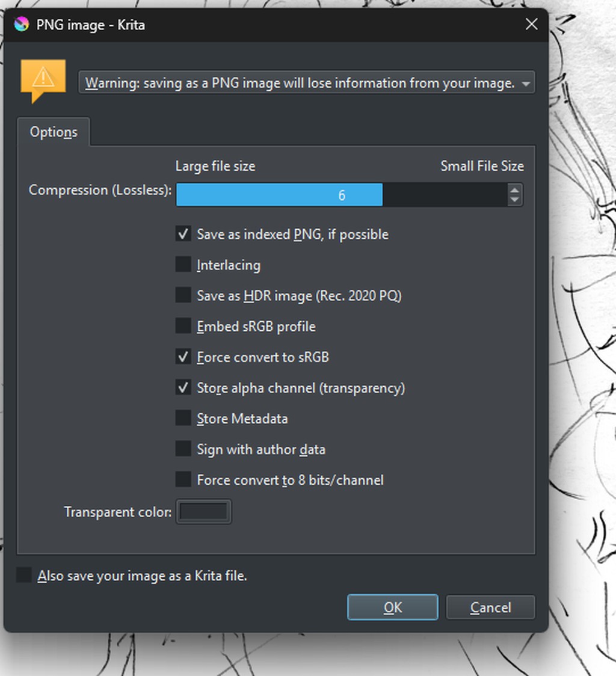Expand the PNG warning message dropdown
The width and height of the screenshot is (616, 676).
click(x=526, y=84)
